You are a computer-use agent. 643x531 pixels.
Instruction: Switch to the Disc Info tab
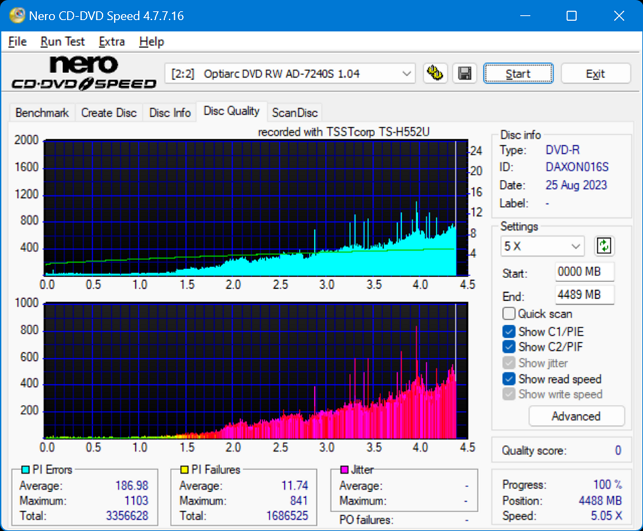pyautogui.click(x=170, y=112)
